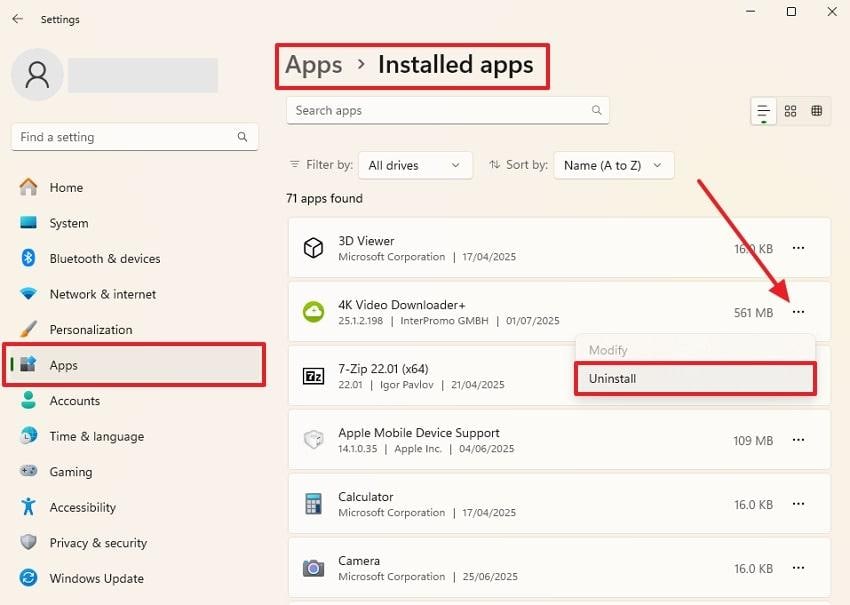Click into the Search apps field
The height and width of the screenshot is (605, 850).
[x=448, y=111]
